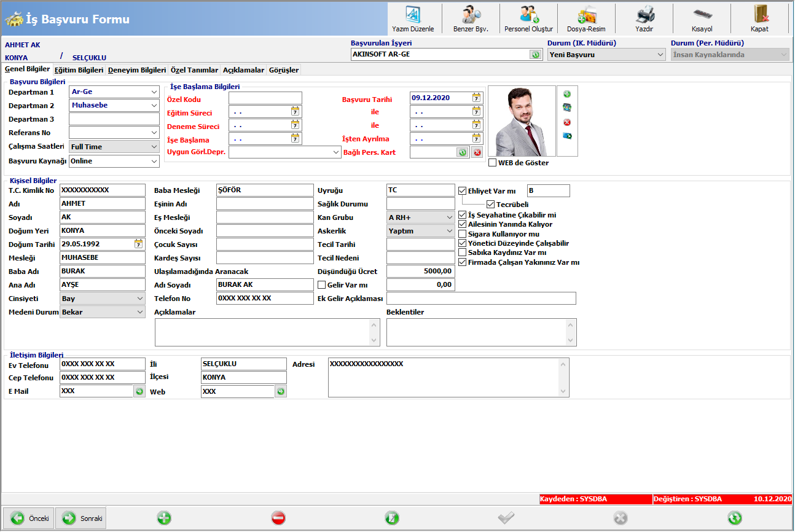
Task: Click the Önceki button
Action: (29, 518)
